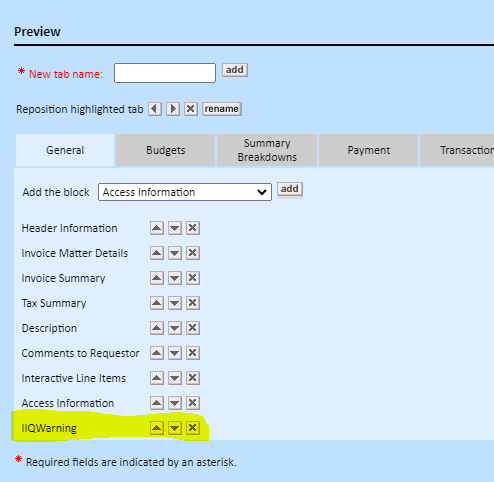Move Description block down
The height and width of the screenshot is (482, 494).
[175, 328]
